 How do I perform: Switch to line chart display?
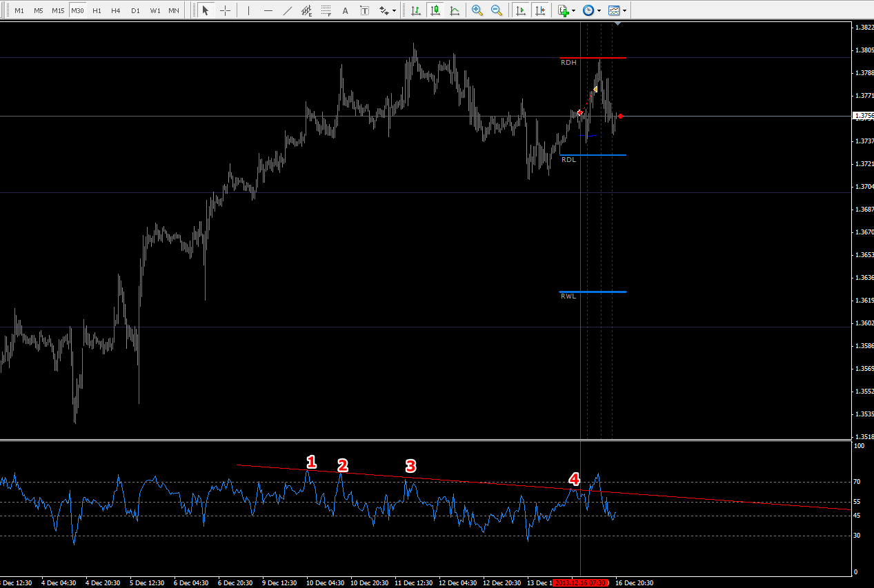[455, 10]
